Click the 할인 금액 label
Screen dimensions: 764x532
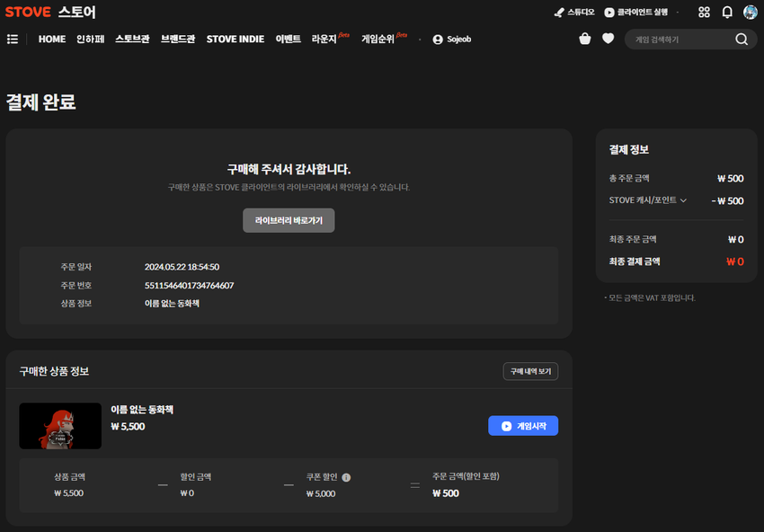(196, 477)
